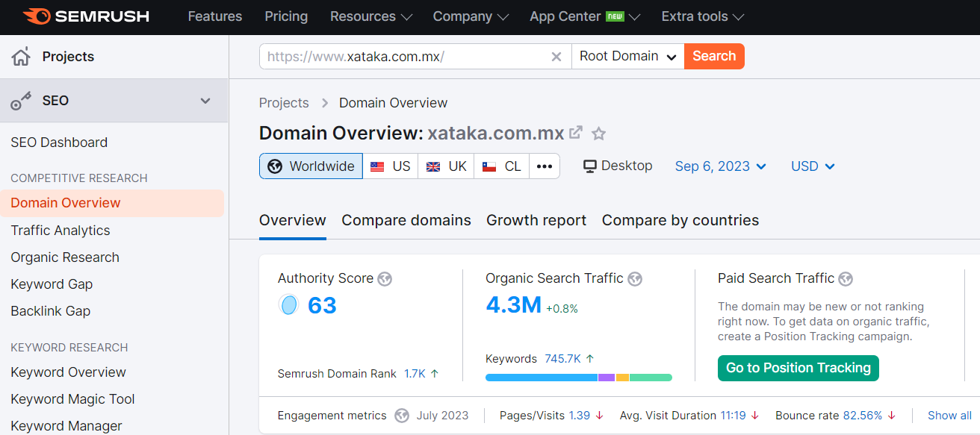Click the Pages/Visits 1.39 metric
This screenshot has width=980, height=435.
click(x=580, y=416)
